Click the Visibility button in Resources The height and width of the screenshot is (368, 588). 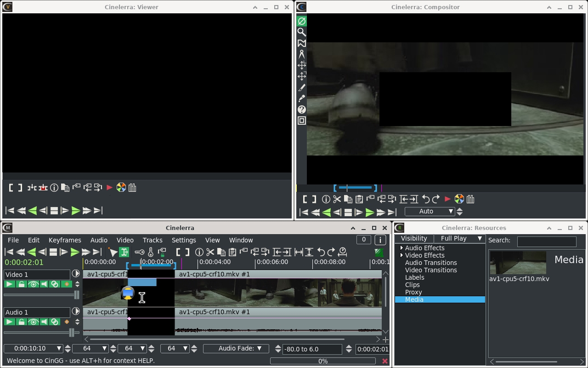pos(414,238)
